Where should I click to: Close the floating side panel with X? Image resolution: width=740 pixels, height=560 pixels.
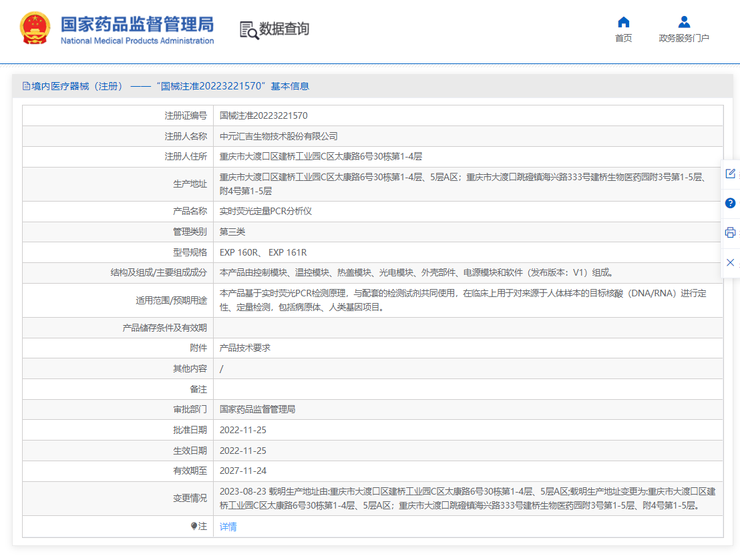coord(730,262)
